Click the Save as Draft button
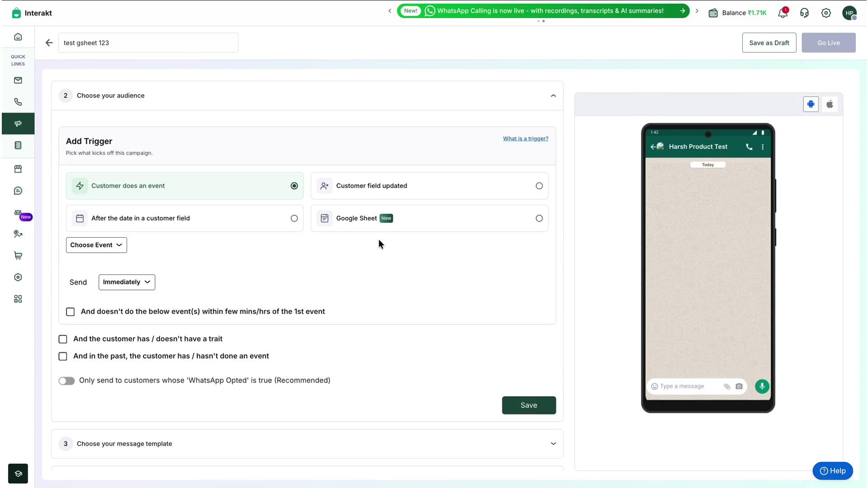Image resolution: width=868 pixels, height=488 pixels. pos(769,43)
